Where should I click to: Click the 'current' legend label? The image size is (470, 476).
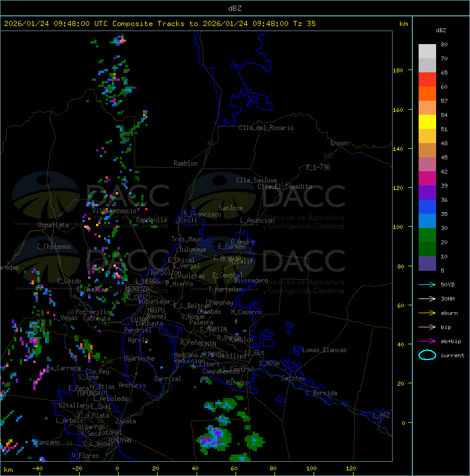coord(452,356)
